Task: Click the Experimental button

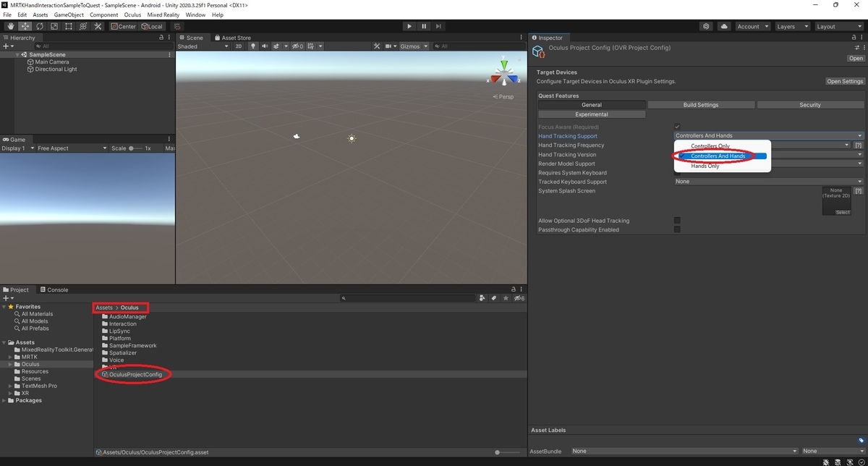Action: (x=592, y=114)
